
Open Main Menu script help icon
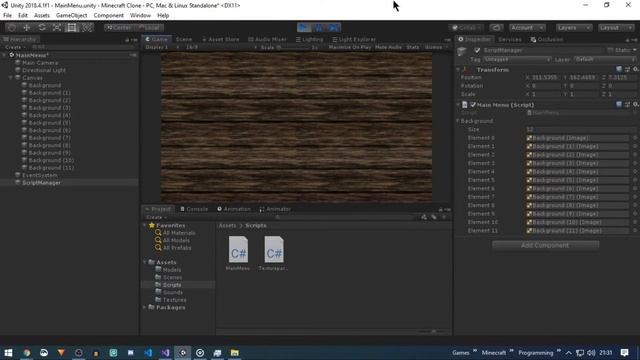pyautogui.click(x=619, y=105)
